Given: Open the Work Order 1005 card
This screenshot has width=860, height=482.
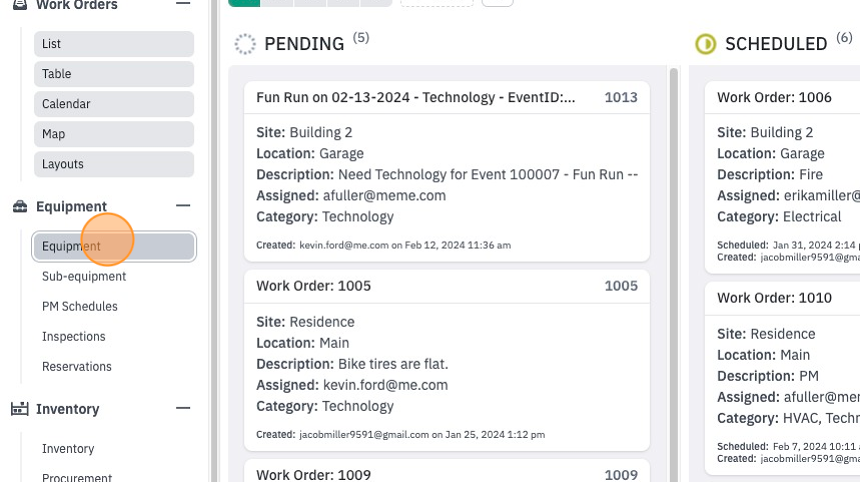Looking at the screenshot, I should [447, 360].
